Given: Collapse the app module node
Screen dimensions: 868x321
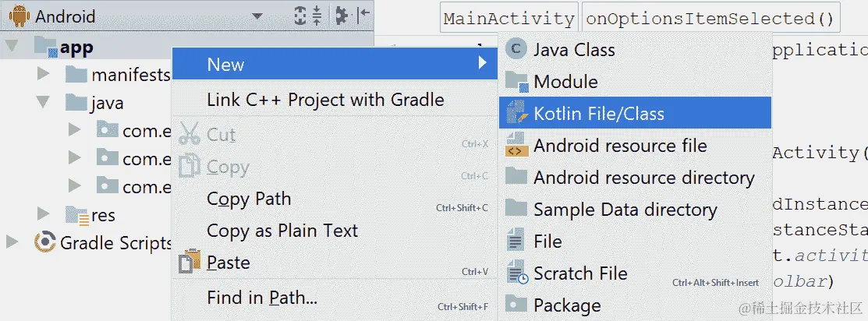Looking at the screenshot, I should pyautogui.click(x=12, y=46).
